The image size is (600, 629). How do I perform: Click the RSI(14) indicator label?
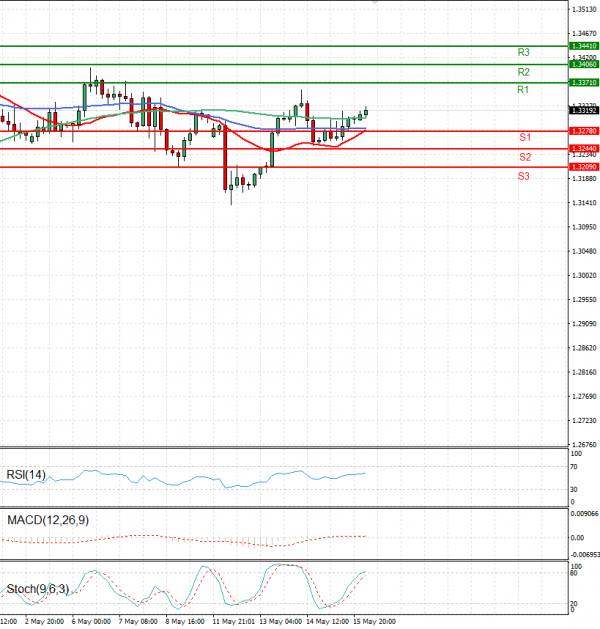pyautogui.click(x=26, y=475)
